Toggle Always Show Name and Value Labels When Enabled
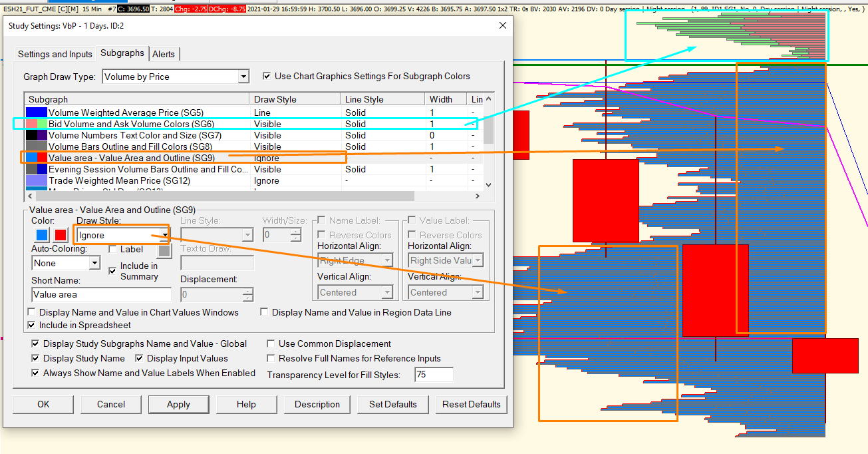Screen dimensions: 868x454 (x=36, y=373)
